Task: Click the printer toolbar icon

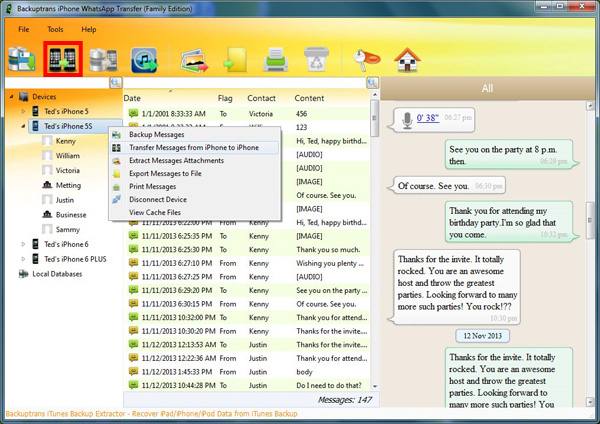Action: pyautogui.click(x=276, y=60)
